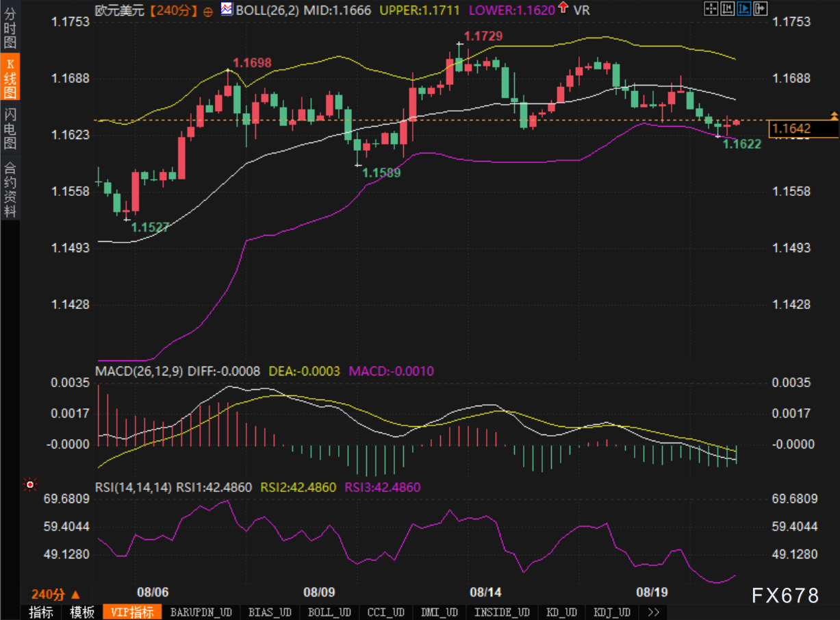Viewport: 840px width, 620px height.
Task: Select the VIP指标 tab
Action: click(x=132, y=612)
